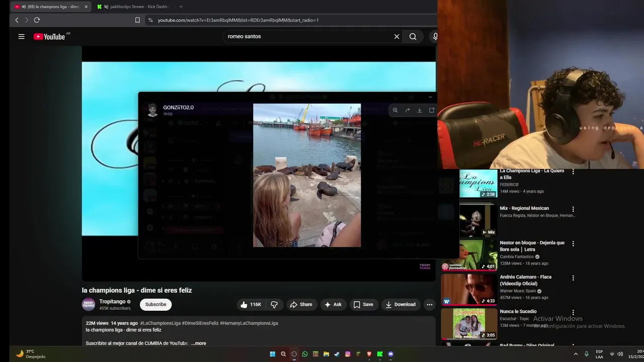
Task: Open Discord image in browser icon
Action: (x=432, y=110)
